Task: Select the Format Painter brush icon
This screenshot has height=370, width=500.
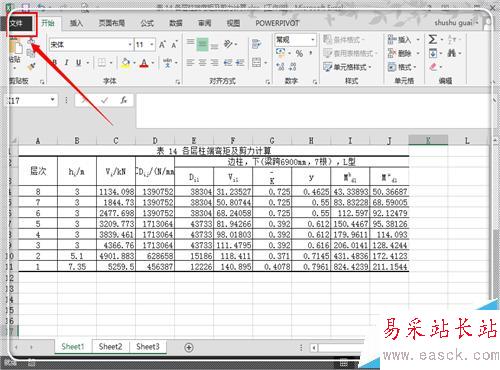Action: [31, 67]
